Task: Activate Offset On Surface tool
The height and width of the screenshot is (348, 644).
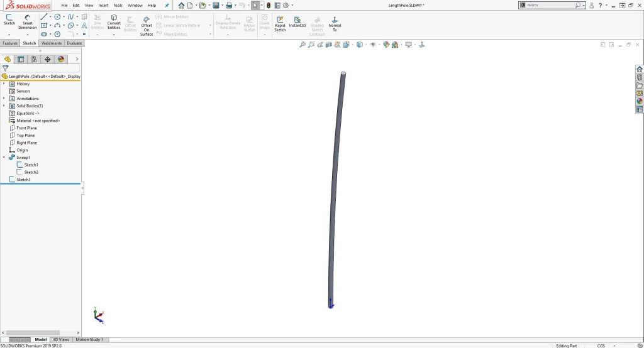Action: click(147, 25)
